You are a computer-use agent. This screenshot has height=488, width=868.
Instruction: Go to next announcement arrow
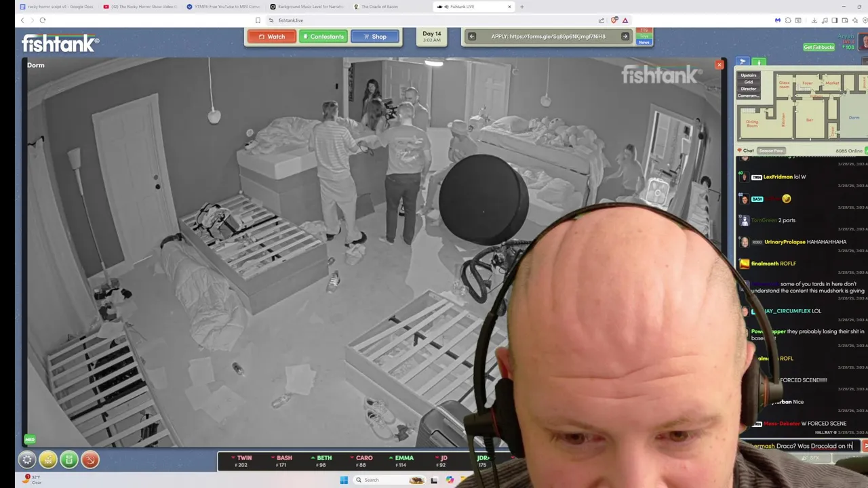tap(625, 37)
